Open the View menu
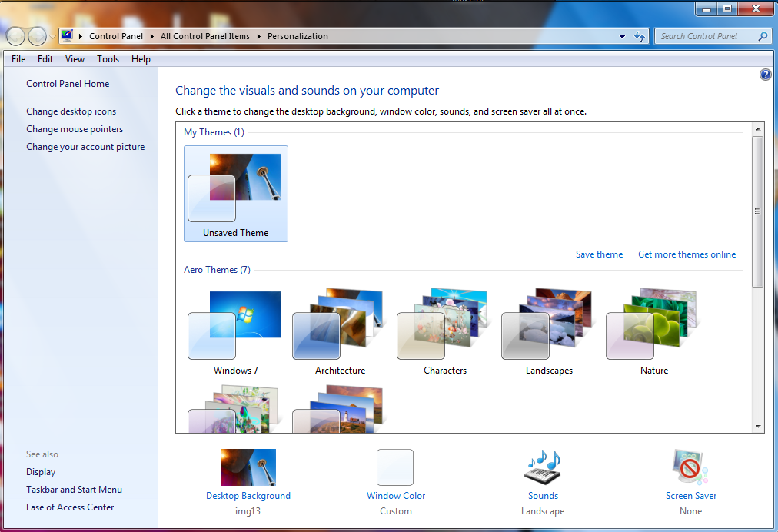The width and height of the screenshot is (778, 532). [x=75, y=59]
